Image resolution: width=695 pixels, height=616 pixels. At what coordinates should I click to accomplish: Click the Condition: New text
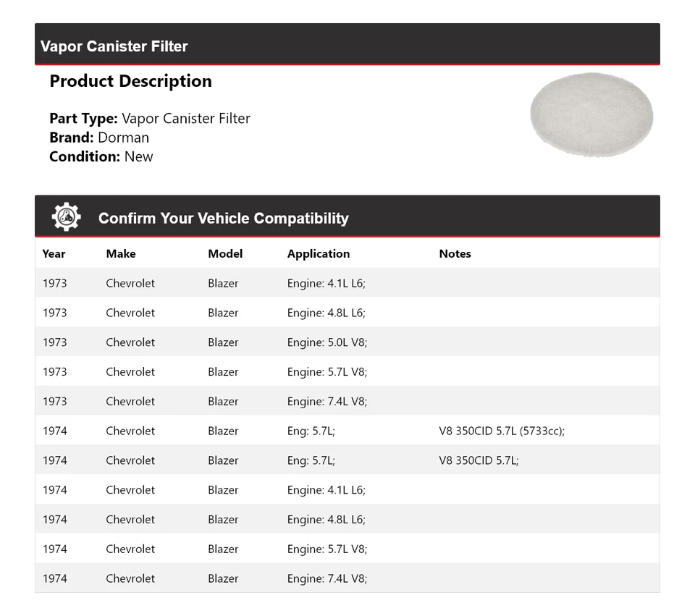point(101,156)
